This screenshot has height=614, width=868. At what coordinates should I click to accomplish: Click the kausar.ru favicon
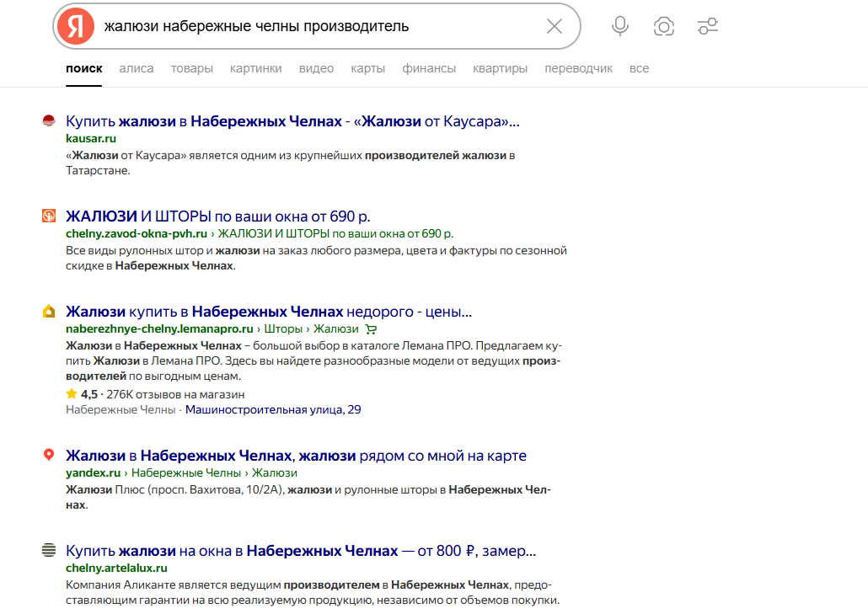tap(49, 120)
